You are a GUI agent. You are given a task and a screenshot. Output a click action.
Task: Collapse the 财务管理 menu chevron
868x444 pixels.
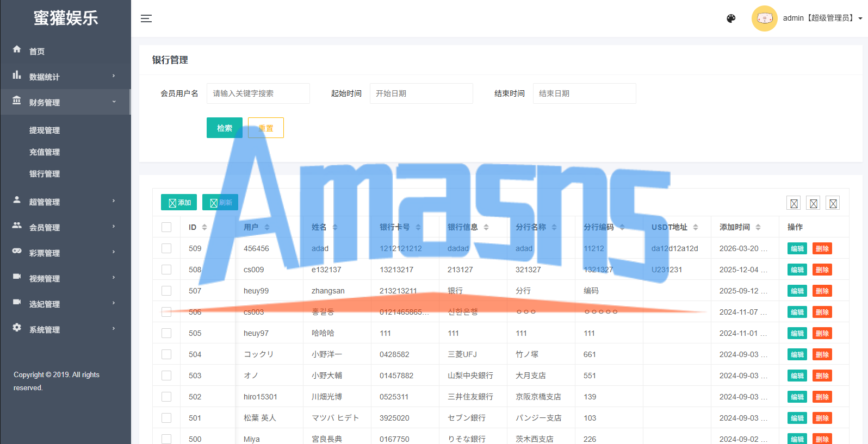pos(114,101)
